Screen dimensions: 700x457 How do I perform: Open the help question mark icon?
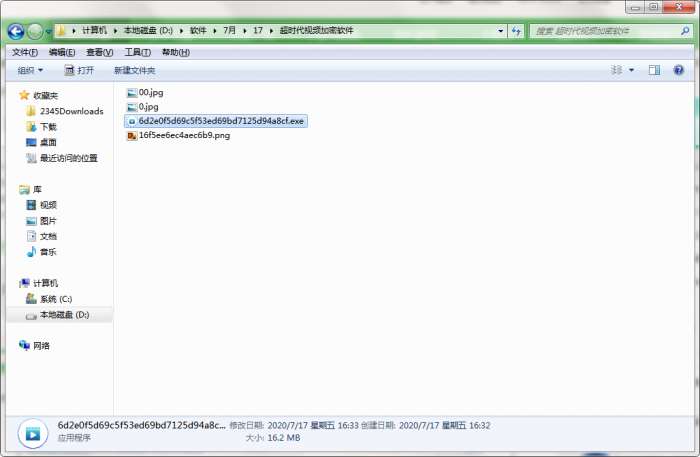[679, 70]
